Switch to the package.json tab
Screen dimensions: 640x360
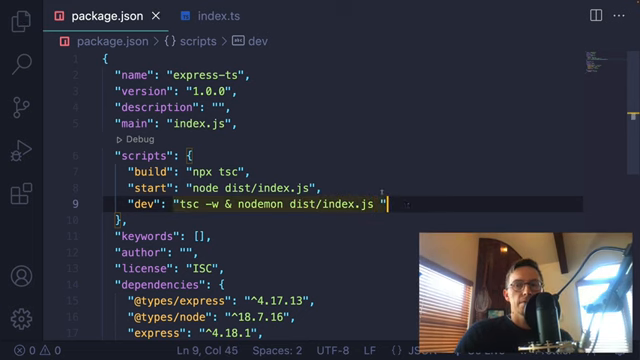tap(106, 16)
